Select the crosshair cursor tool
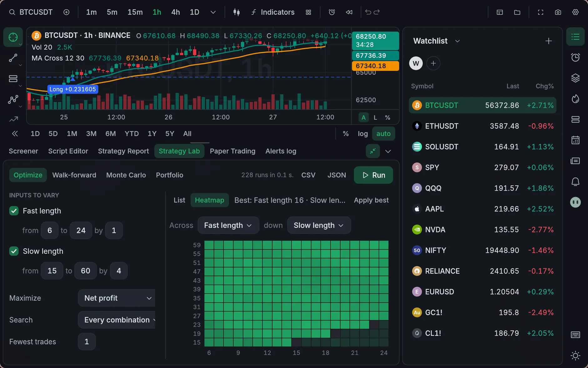Image resolution: width=588 pixels, height=368 pixels. tap(13, 37)
